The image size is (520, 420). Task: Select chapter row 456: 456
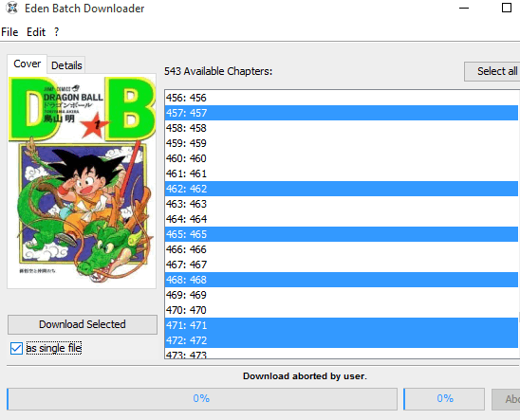[342, 98]
